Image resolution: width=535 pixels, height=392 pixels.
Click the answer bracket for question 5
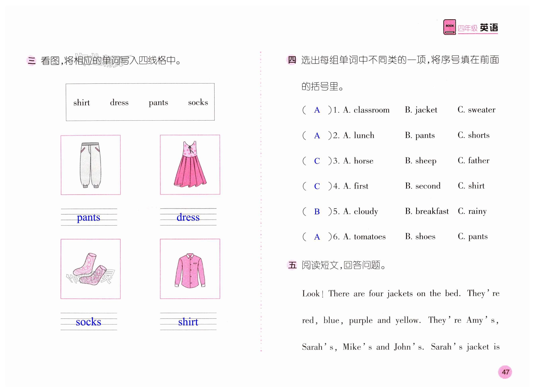tap(317, 212)
